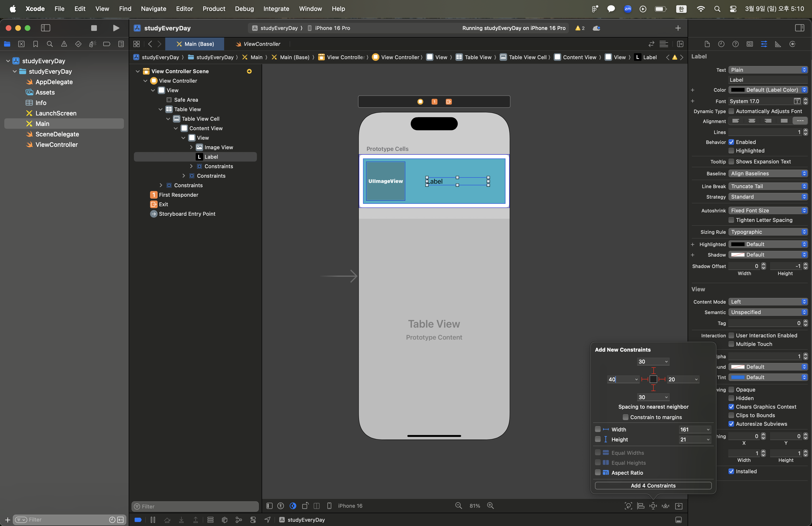This screenshot has width=812, height=526.
Task: Zoom in the storyboard canvas
Action: [490, 506]
